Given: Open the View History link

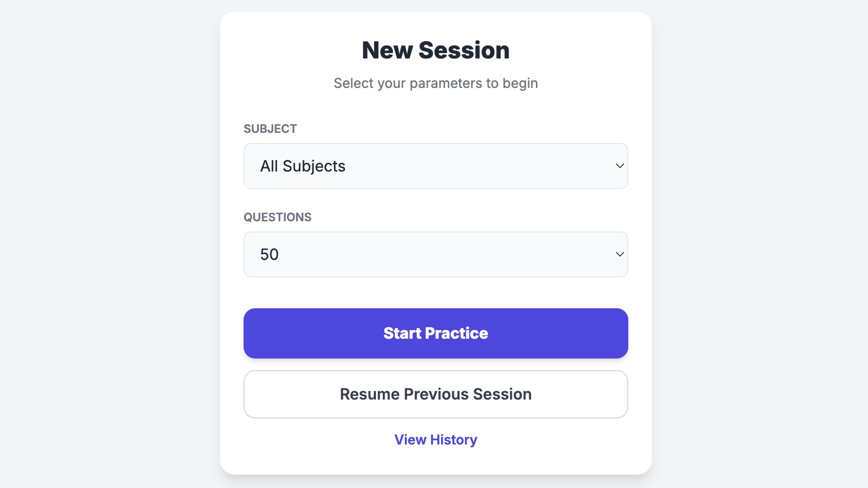Looking at the screenshot, I should (435, 440).
